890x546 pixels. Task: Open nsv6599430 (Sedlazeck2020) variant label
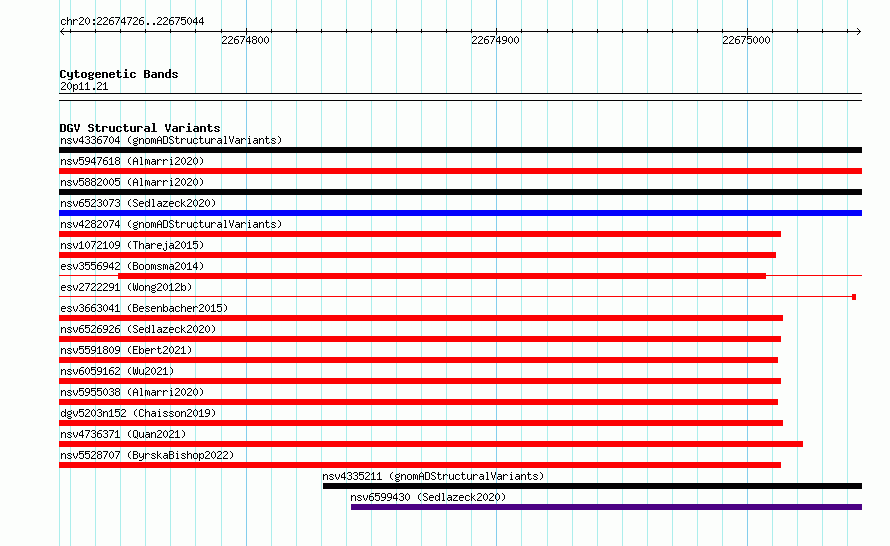click(x=428, y=497)
